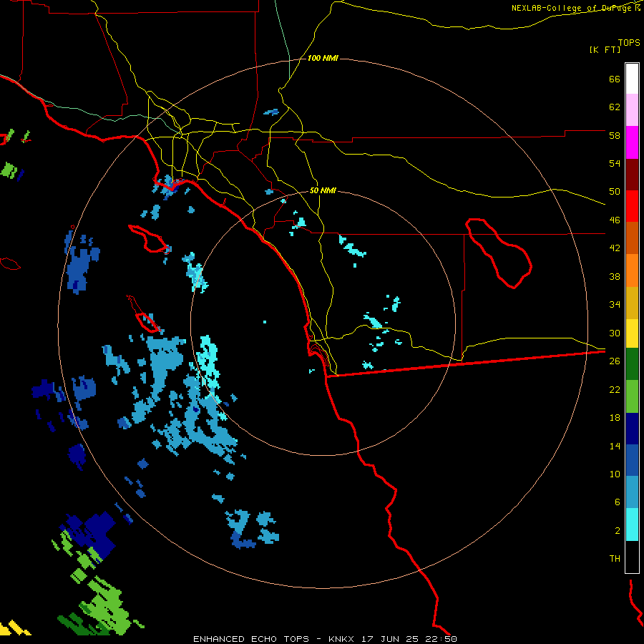The height and width of the screenshot is (644, 644).
Task: Click the '2' legend value
Action: (618, 531)
